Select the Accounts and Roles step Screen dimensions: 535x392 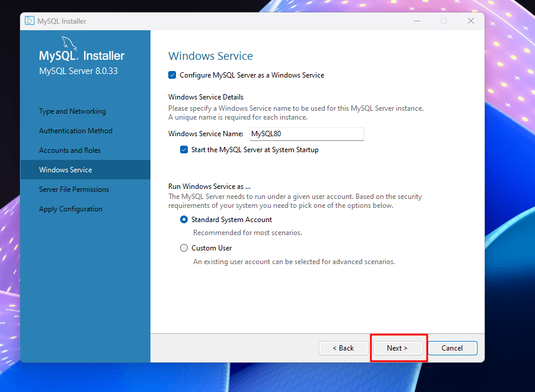[x=70, y=150]
